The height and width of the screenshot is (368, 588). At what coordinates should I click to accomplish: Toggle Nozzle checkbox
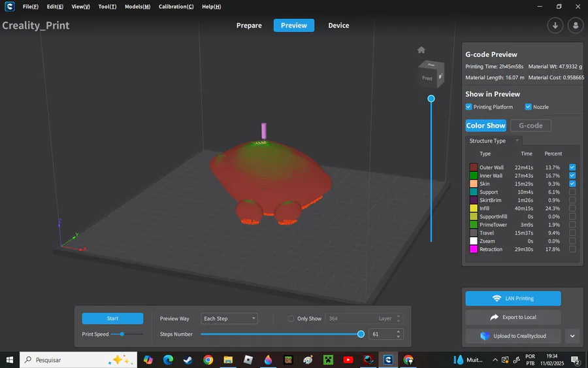click(528, 107)
